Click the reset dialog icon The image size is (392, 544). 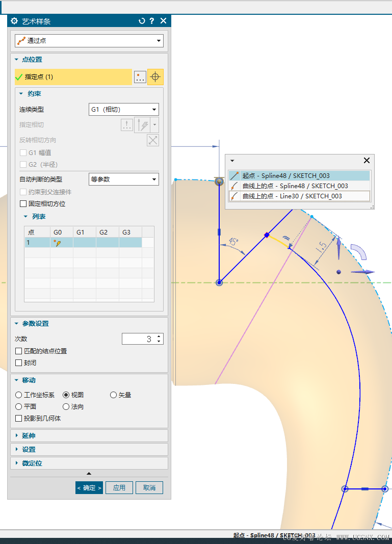click(142, 21)
